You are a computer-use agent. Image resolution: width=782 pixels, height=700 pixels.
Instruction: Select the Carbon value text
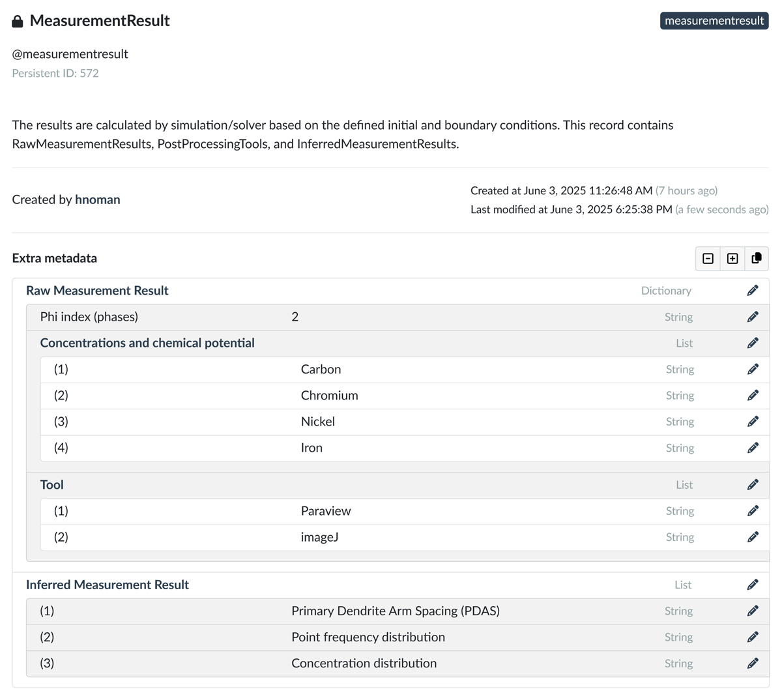click(x=321, y=370)
